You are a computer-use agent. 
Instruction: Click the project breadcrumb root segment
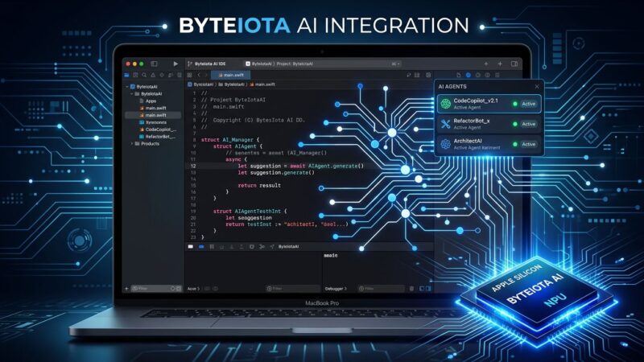pyautogui.click(x=200, y=84)
